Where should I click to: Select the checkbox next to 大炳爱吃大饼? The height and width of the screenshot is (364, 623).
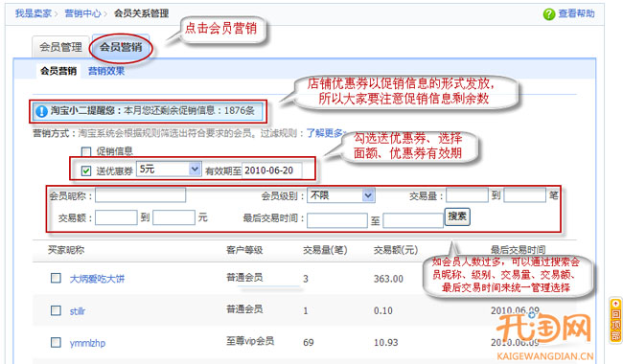[x=56, y=278]
